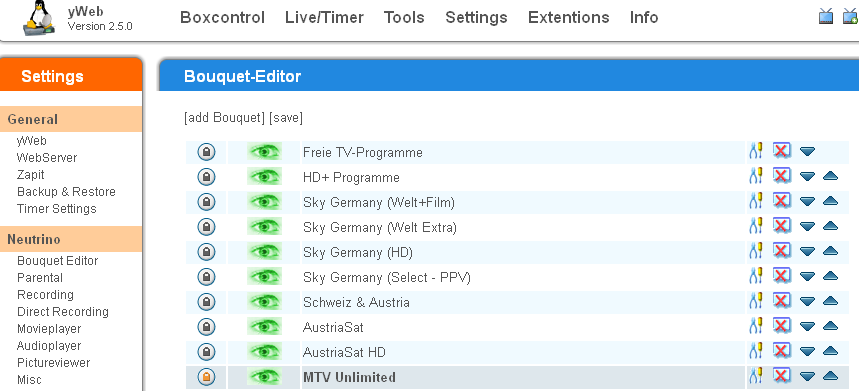The height and width of the screenshot is (391, 859).
Task: Edit the HD+ Programme bouquet with its tools icon
Action: pyautogui.click(x=756, y=176)
